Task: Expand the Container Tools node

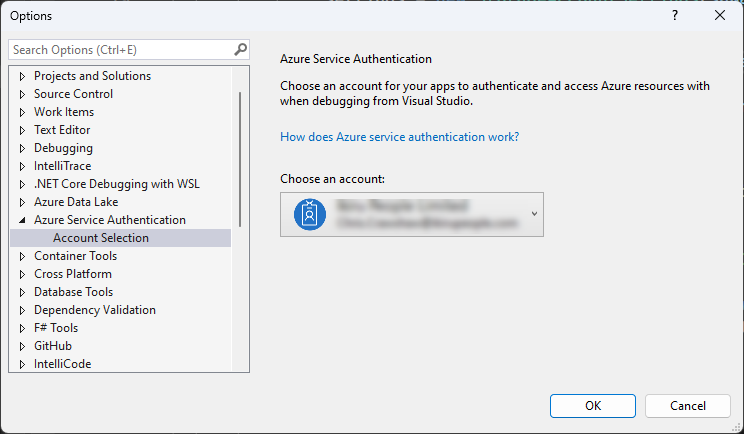Action: [x=22, y=256]
